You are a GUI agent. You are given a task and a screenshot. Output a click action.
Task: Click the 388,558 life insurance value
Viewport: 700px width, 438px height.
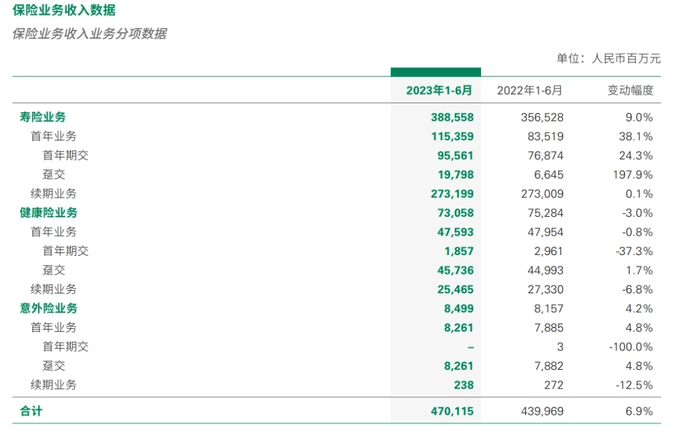(x=452, y=117)
